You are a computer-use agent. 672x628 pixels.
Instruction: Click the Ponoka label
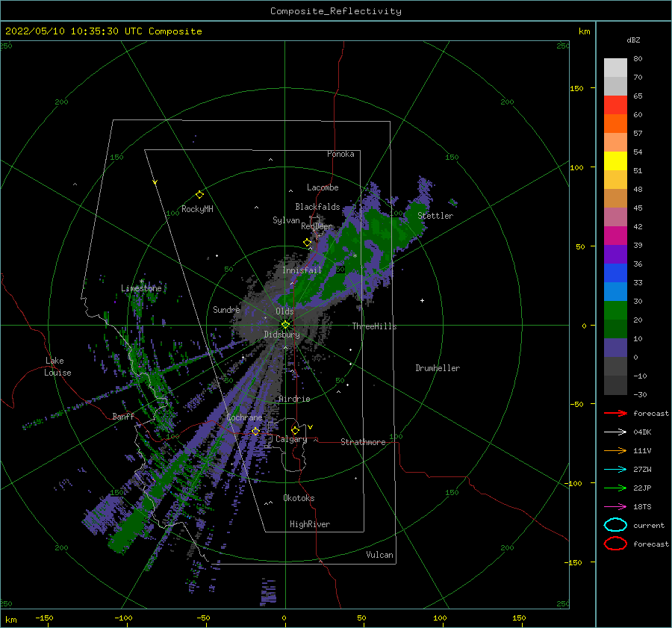pos(340,154)
